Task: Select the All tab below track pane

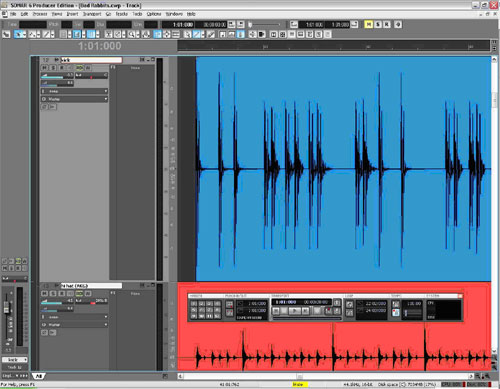Action: click(39, 376)
